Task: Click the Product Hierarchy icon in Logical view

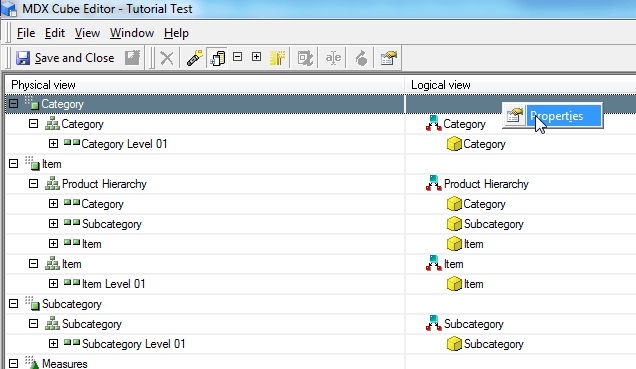Action: pos(433,183)
